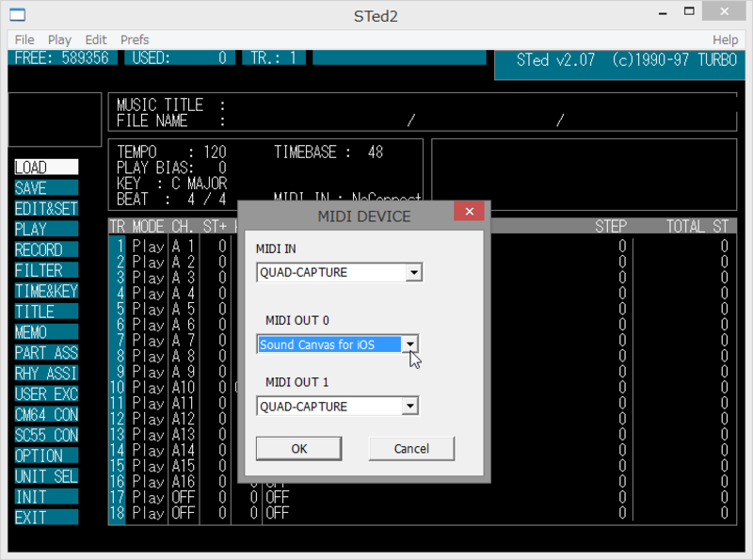Close the MIDI DEVICE dialog
The image size is (753, 560).
[x=469, y=212]
